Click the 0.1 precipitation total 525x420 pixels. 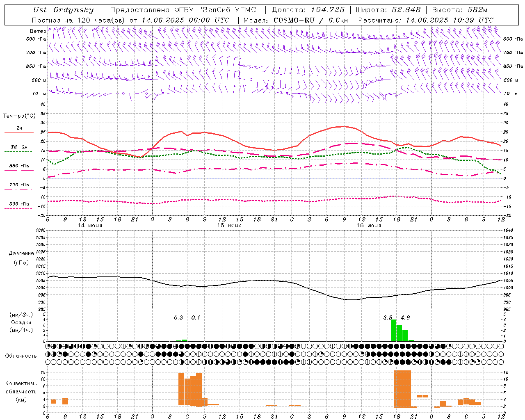(x=196, y=318)
